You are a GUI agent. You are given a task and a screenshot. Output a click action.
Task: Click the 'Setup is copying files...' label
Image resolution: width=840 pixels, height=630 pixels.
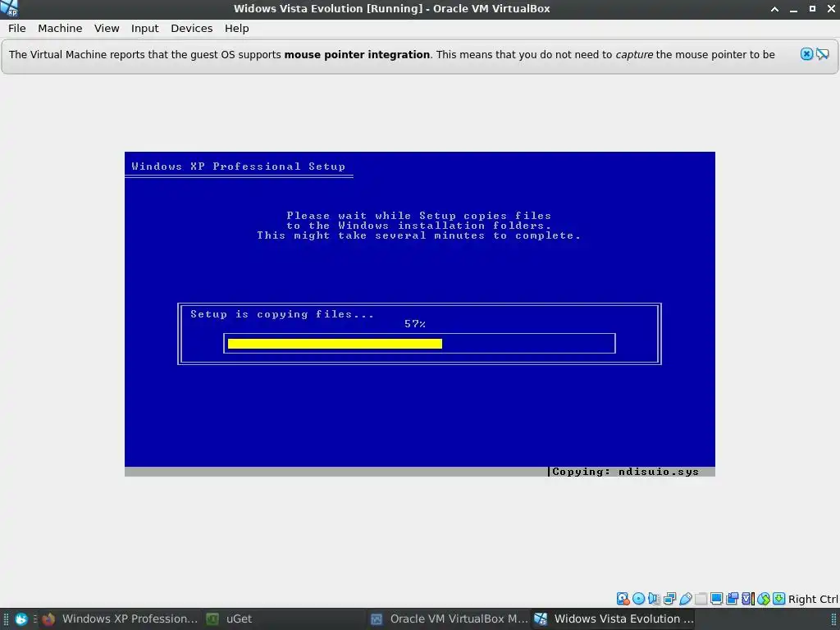pyautogui.click(x=282, y=314)
